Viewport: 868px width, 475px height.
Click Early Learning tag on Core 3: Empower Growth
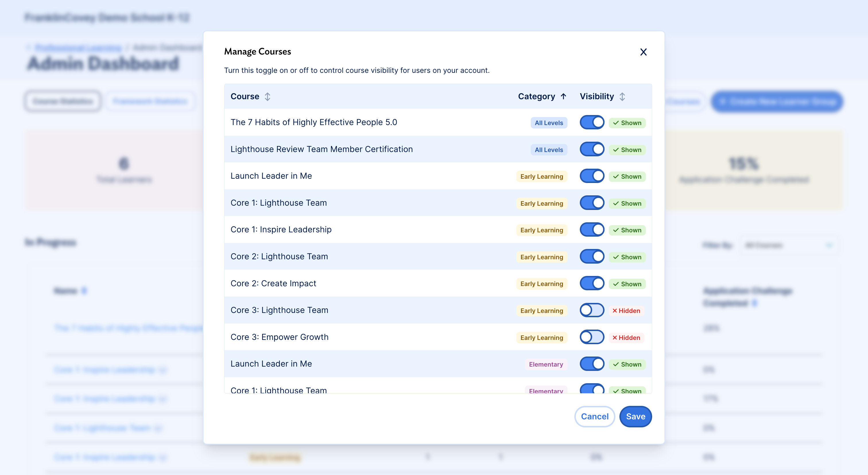[541, 338]
